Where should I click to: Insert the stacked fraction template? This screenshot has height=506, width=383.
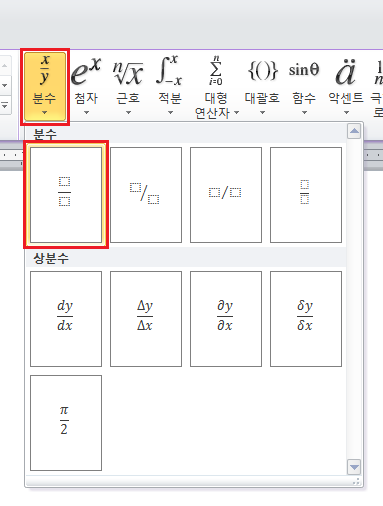[66, 195]
